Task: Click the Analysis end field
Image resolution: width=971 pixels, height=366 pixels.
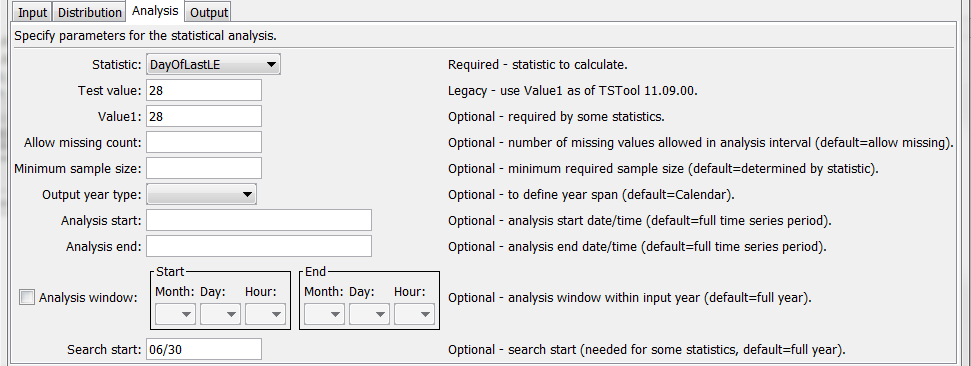Action: pyautogui.click(x=259, y=246)
